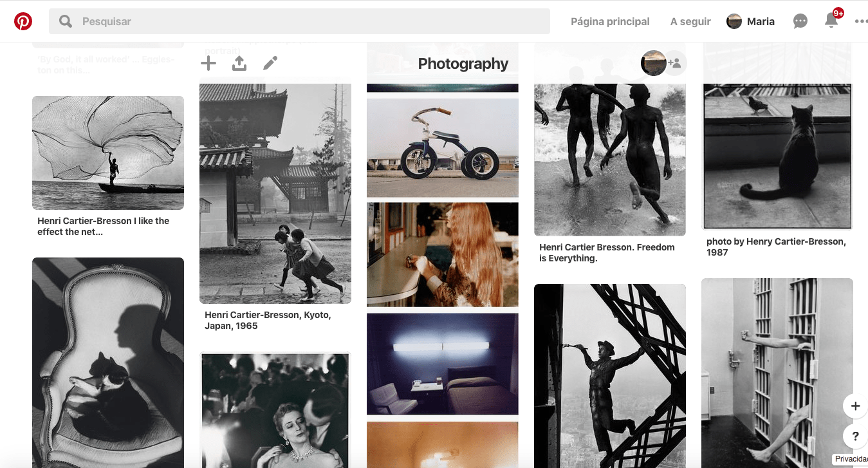
Task: Open the orange-toned photo at column bottom
Action: click(443, 444)
